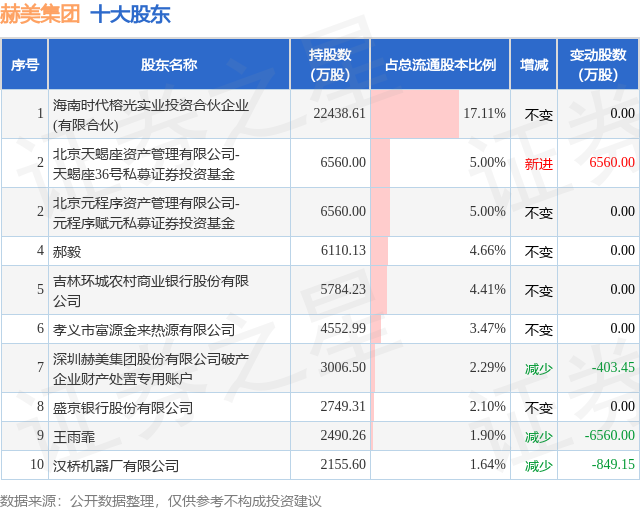Screen dimensions: 640x510
Task: Select the 持股数(万股) column header
Action: click(x=330, y=64)
